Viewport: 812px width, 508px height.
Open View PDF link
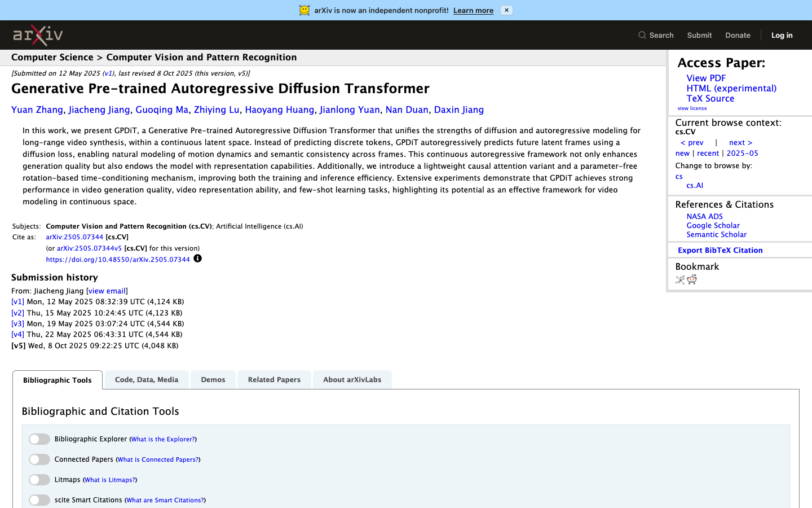point(706,78)
